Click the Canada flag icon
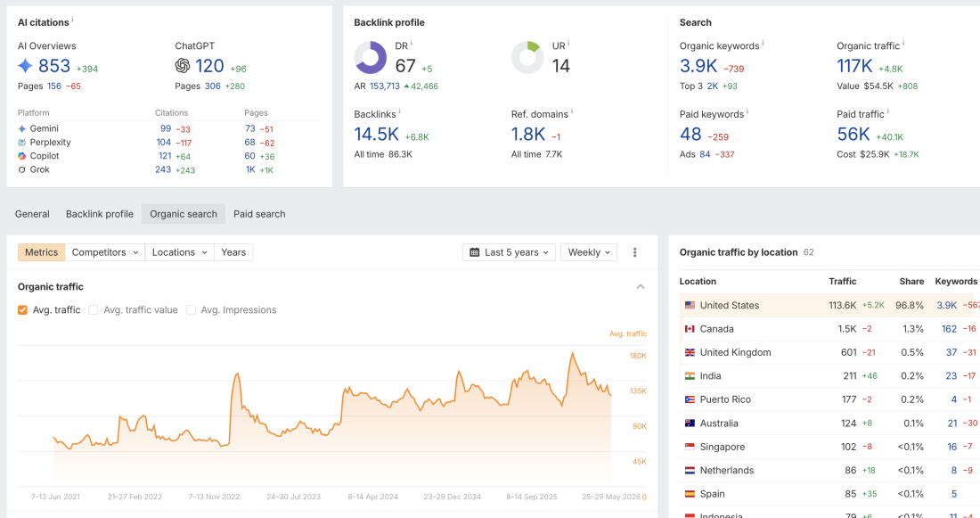980x518 pixels. pyautogui.click(x=690, y=329)
